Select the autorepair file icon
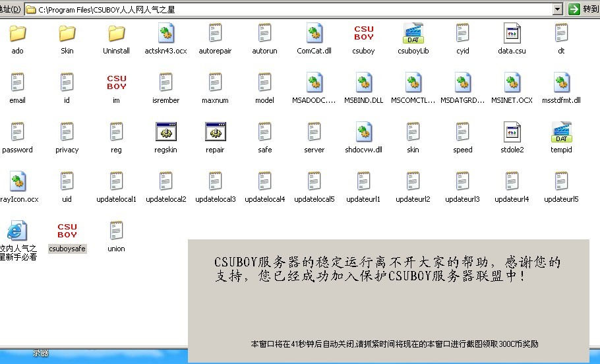Image resolution: width=600 pixels, height=364 pixels. 215,33
